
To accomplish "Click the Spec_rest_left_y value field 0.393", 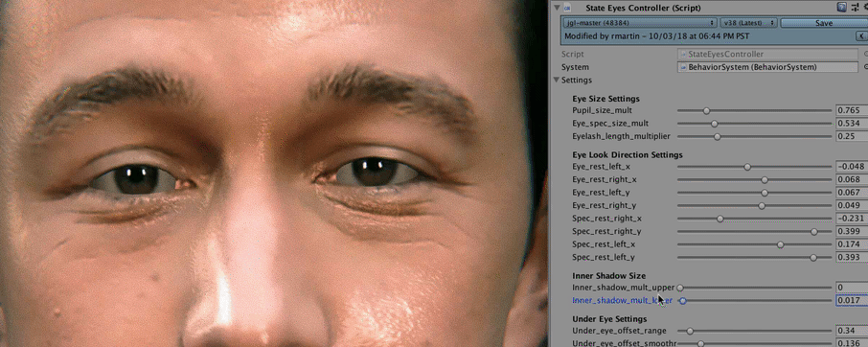I will click(x=852, y=257).
